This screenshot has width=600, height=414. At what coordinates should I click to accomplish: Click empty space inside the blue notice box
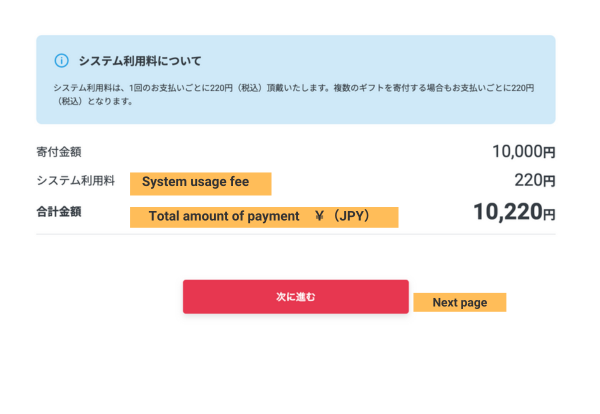coord(400,58)
